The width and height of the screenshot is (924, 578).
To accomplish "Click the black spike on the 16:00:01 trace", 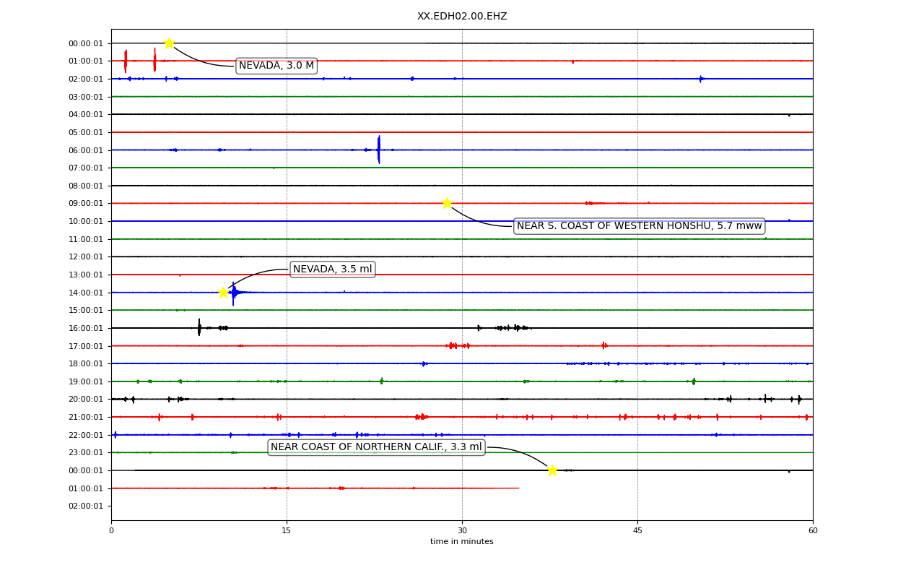I will 199,327.
